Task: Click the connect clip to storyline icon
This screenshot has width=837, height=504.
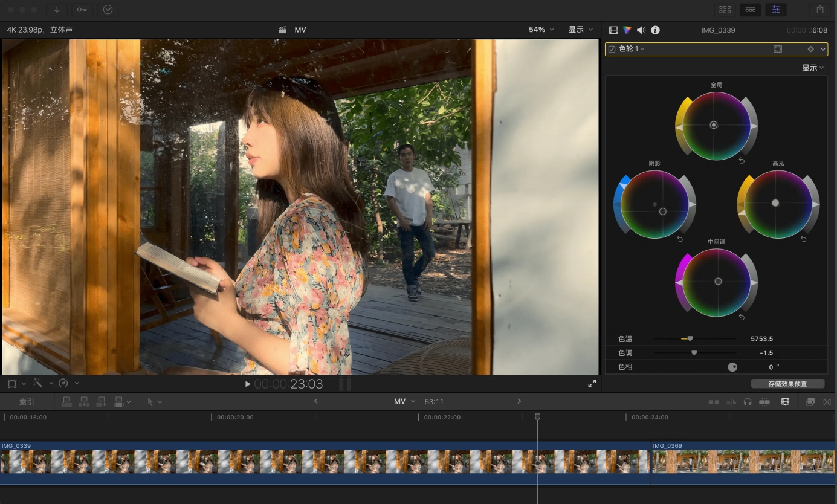Action: click(67, 401)
